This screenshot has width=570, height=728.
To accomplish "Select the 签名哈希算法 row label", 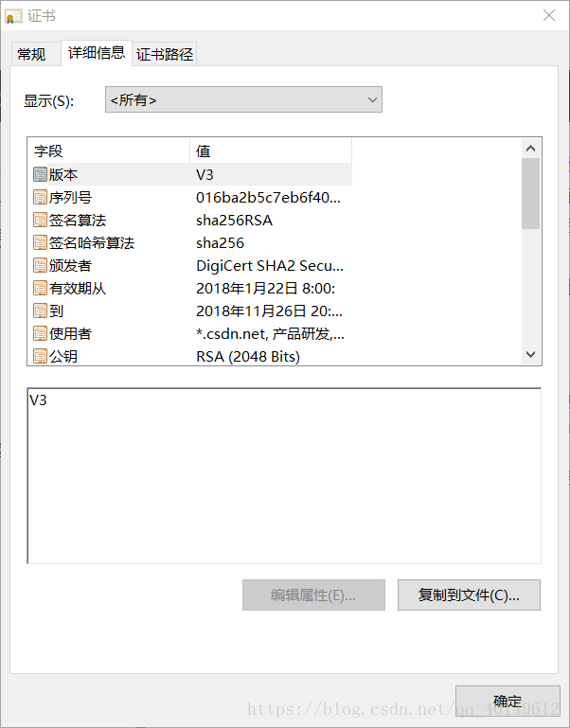I will (92, 242).
